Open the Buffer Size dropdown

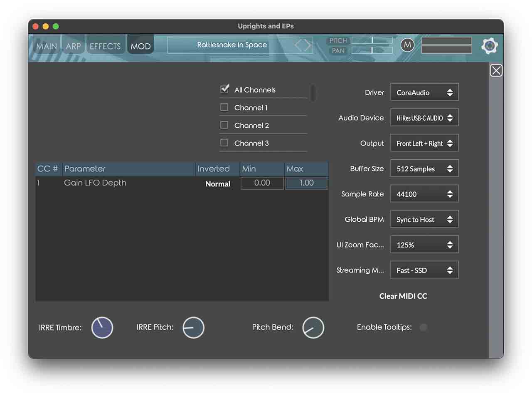coord(424,169)
